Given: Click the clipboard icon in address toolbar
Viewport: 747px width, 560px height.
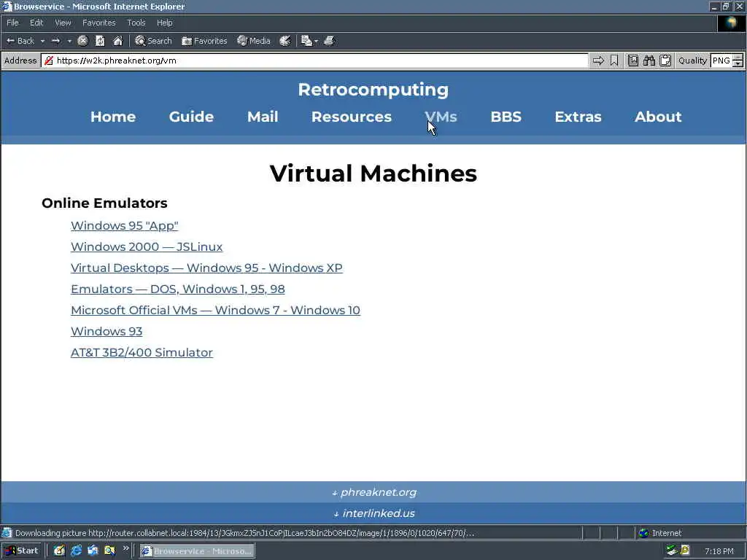Looking at the screenshot, I should click(x=665, y=61).
